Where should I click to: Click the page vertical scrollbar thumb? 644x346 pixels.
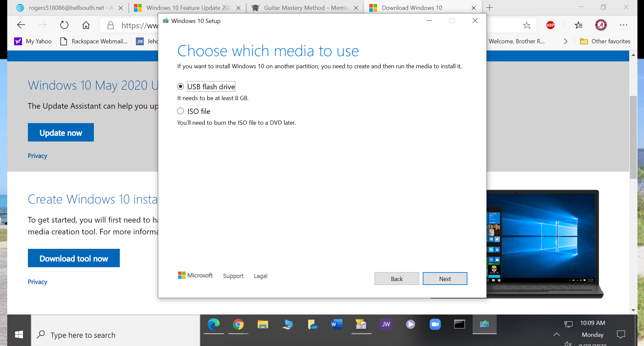633,137
